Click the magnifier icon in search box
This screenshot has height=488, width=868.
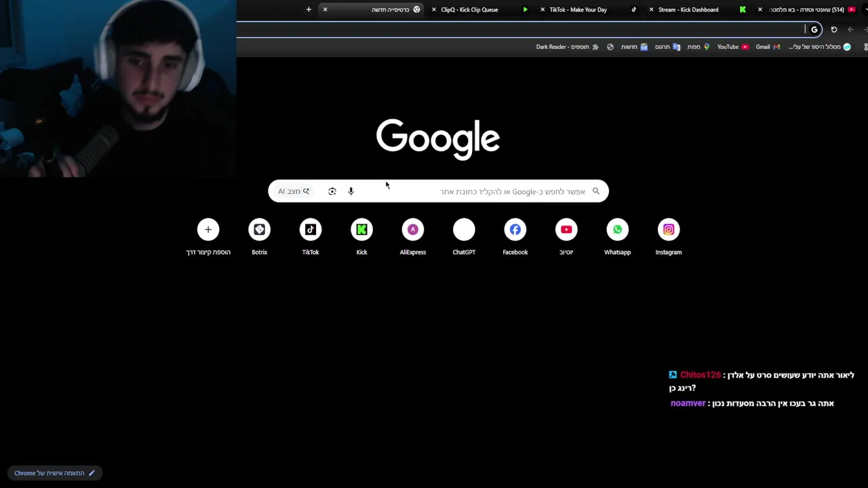click(596, 191)
